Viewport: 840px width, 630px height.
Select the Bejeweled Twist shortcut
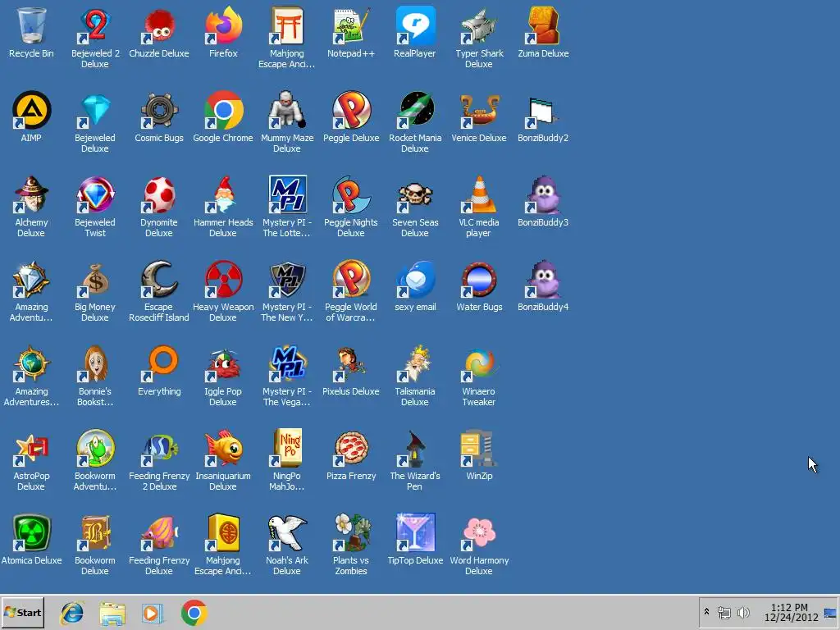[95, 194]
